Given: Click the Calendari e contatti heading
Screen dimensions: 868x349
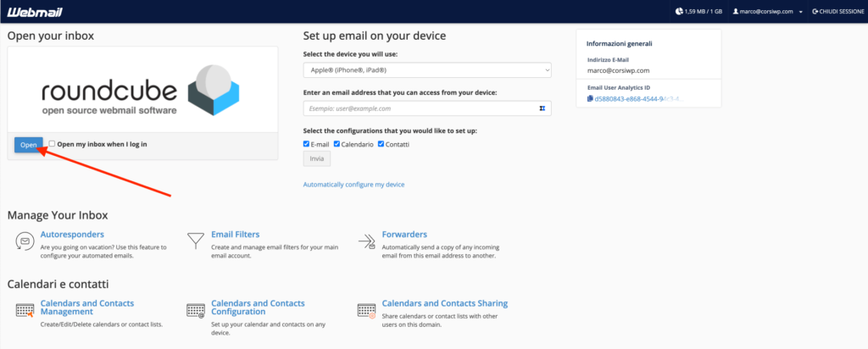Looking at the screenshot, I should tap(58, 285).
